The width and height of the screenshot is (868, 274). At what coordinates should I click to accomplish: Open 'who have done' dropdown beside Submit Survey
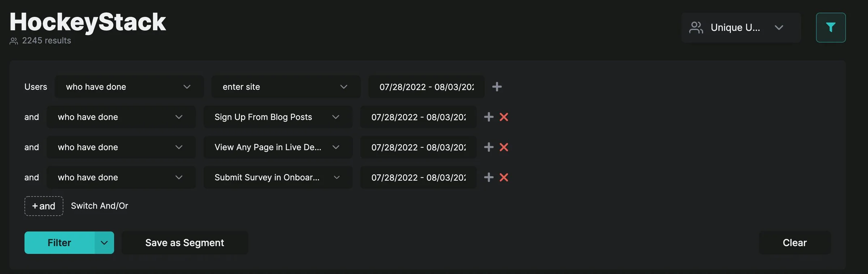(x=121, y=177)
